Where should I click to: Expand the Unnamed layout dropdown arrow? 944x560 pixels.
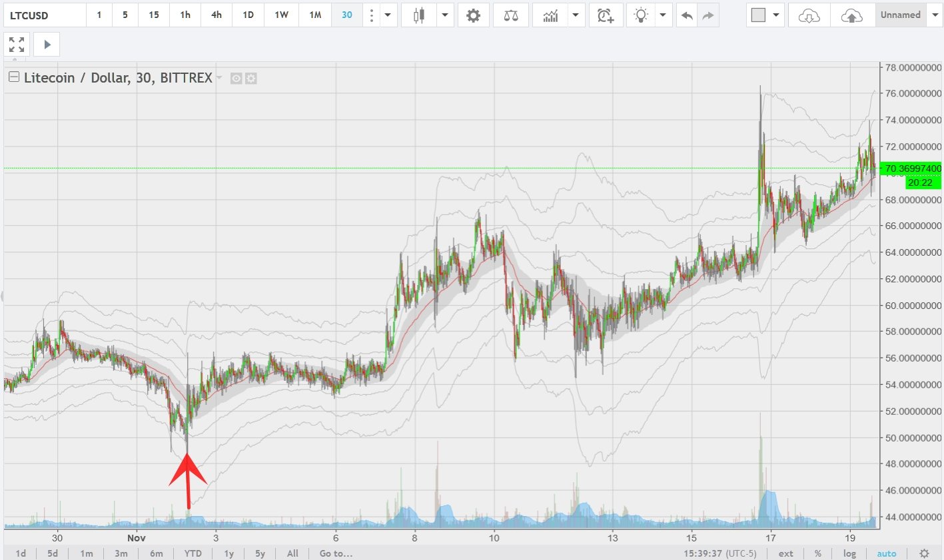click(935, 15)
